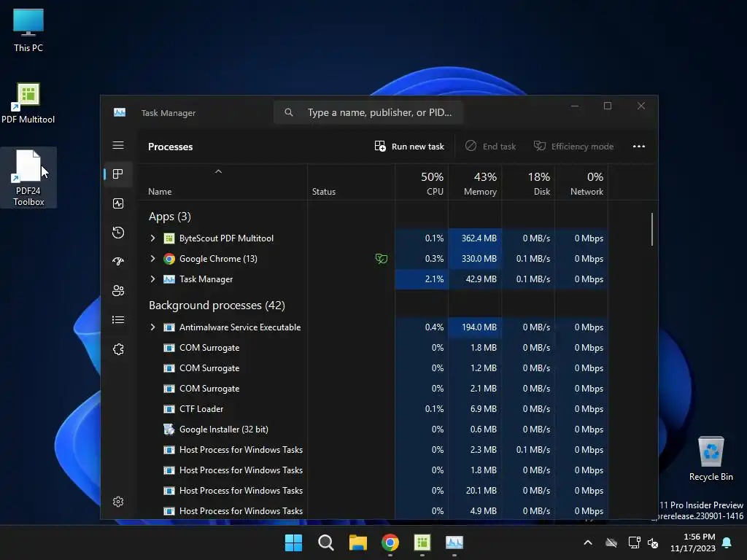This screenshot has width=747, height=560.
Task: Open File Explorer from the taskbar
Action: (357, 542)
